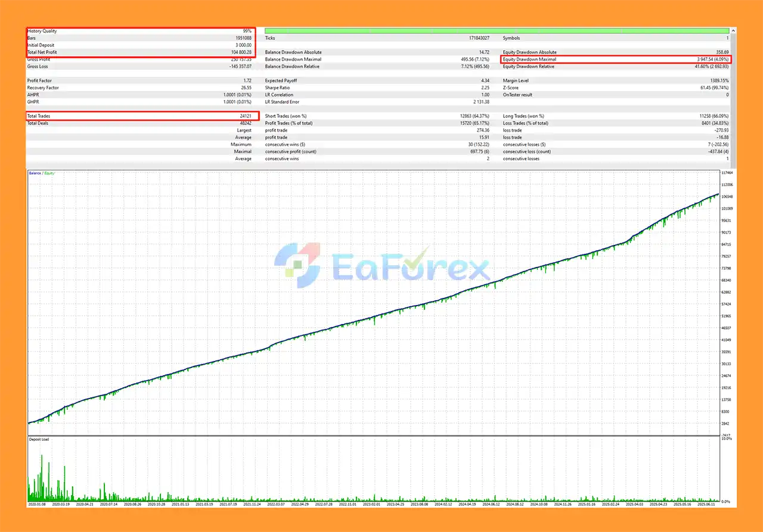Viewport: 763px width, 532px height.
Task: Click the Sharpe Ratio value 2.25
Action: click(485, 88)
